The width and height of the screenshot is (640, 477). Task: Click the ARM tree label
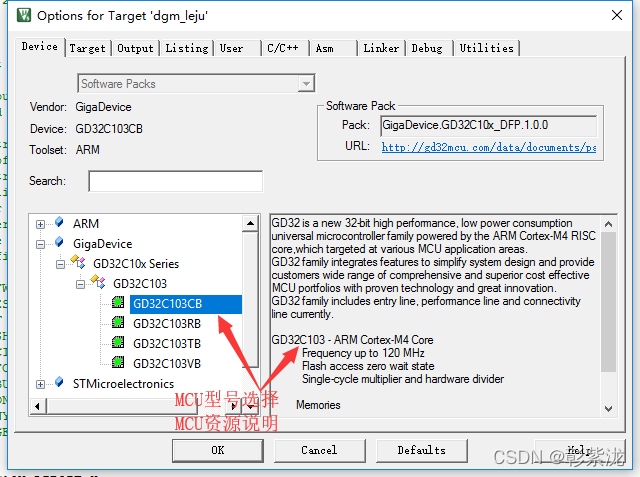point(86,224)
